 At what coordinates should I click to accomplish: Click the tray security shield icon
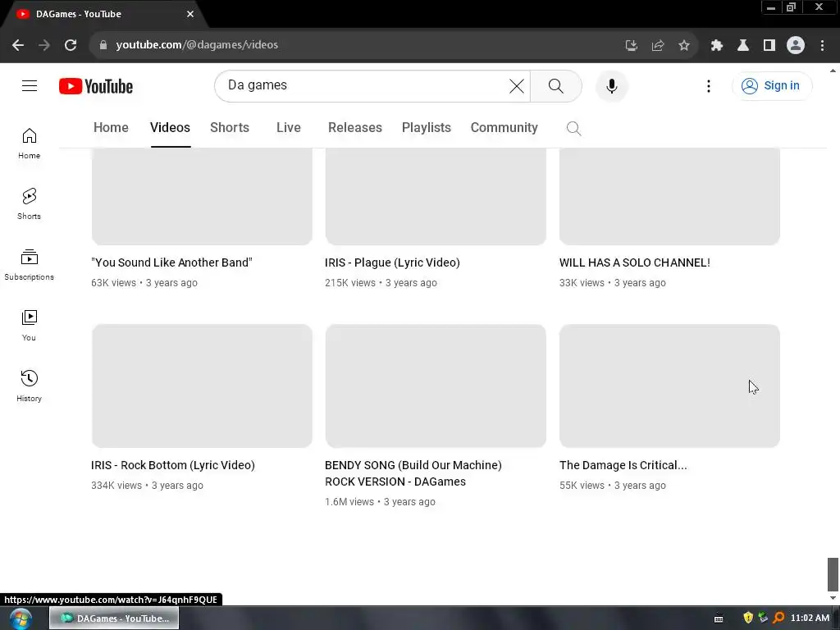pyautogui.click(x=748, y=618)
